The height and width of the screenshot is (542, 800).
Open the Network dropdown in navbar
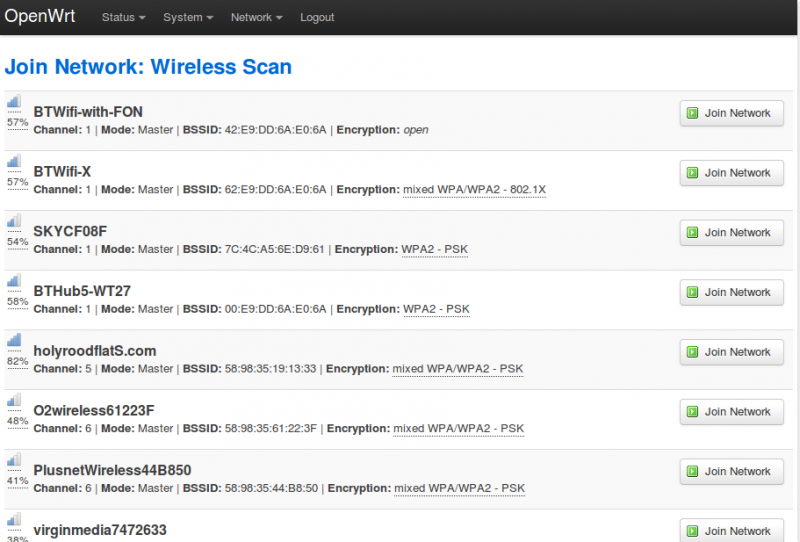coord(256,18)
